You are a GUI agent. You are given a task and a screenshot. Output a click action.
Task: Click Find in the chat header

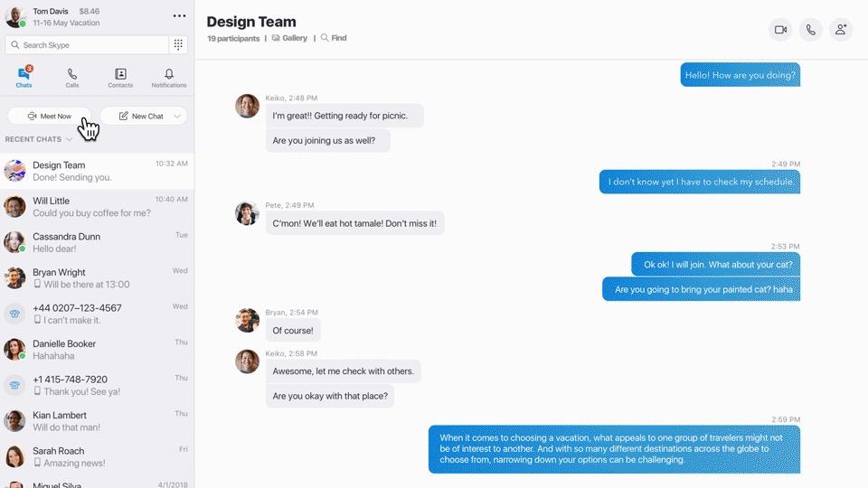(x=334, y=39)
